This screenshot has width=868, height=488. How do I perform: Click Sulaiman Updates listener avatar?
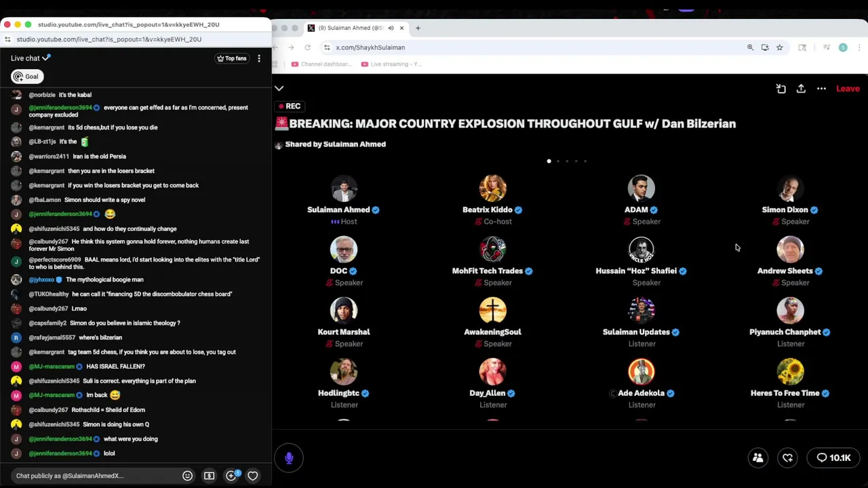tap(642, 310)
